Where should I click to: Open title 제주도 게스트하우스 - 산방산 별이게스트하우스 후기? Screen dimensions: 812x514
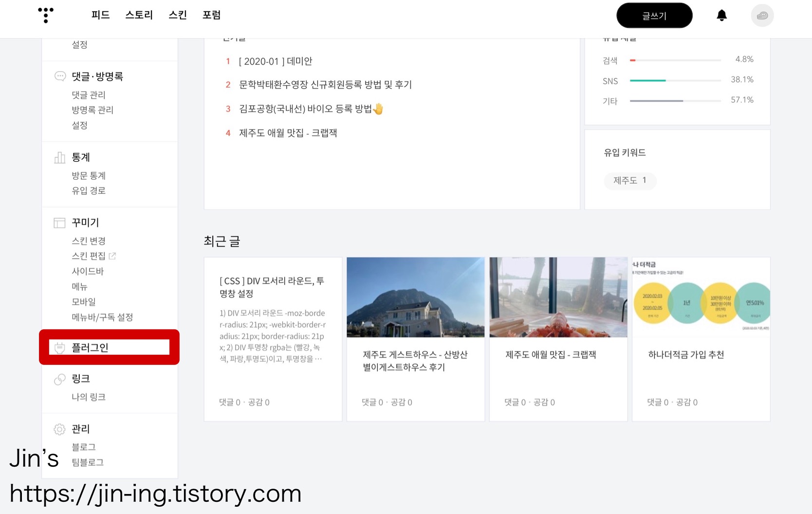click(415, 361)
